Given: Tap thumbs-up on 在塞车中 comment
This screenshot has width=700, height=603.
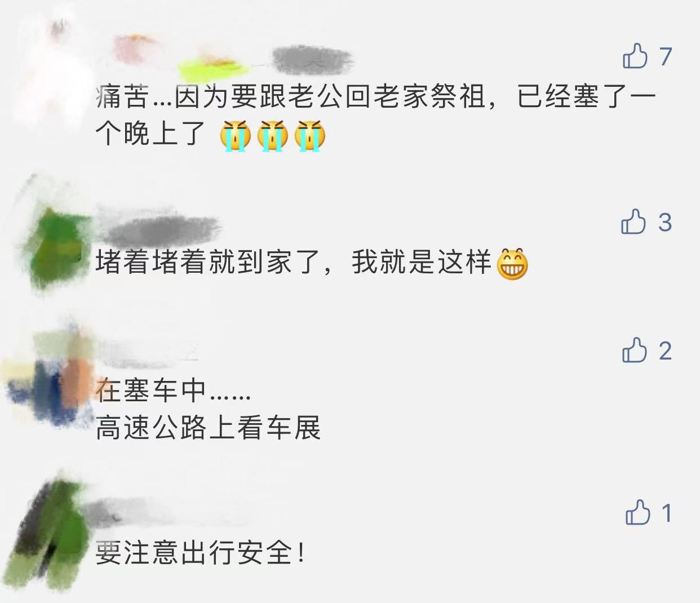Looking at the screenshot, I should [634, 350].
